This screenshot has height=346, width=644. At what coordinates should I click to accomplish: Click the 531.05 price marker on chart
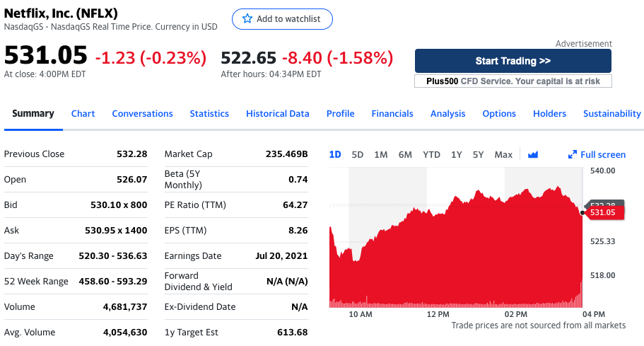(x=602, y=212)
